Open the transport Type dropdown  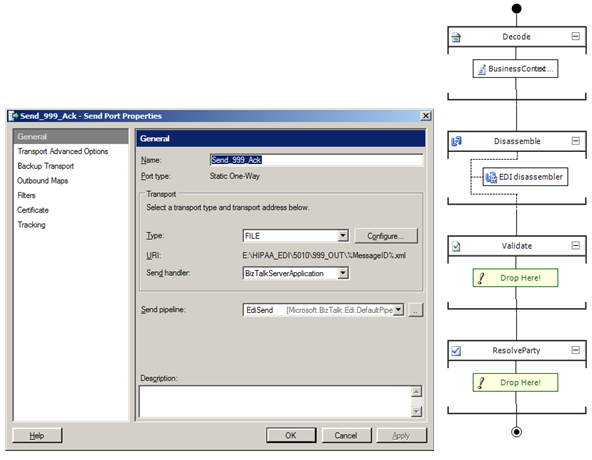pos(342,236)
